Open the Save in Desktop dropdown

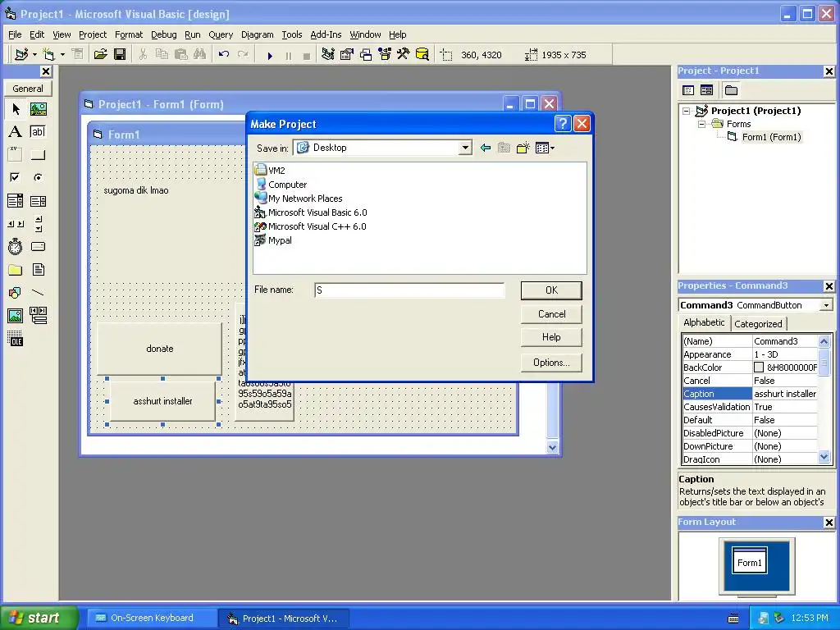466,148
